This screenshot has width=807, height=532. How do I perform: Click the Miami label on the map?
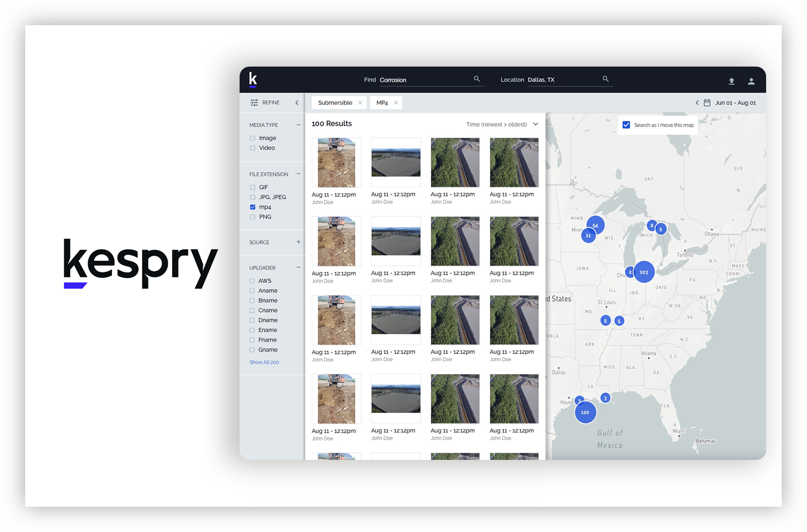tap(679, 431)
